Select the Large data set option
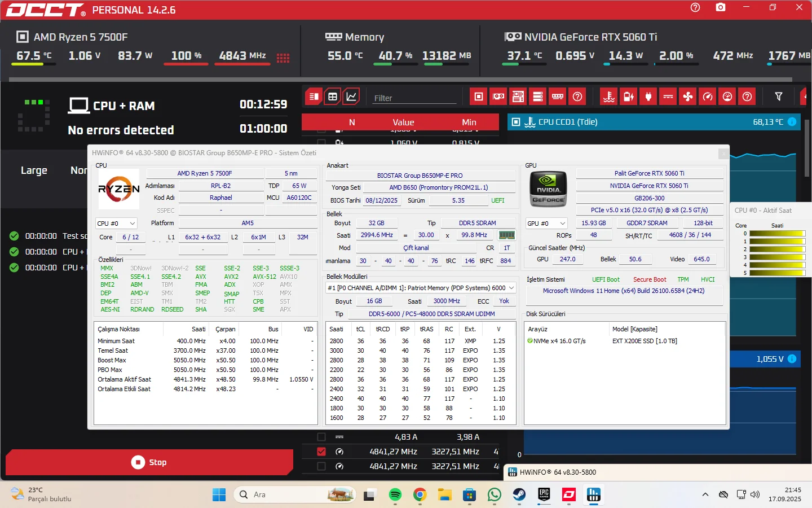Screen dimensions: 812x508 34,170
